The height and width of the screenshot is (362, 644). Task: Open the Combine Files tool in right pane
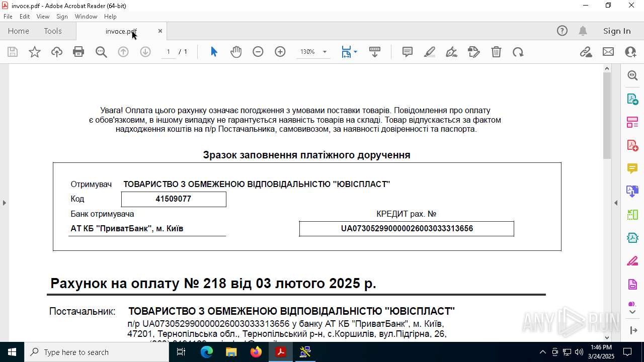[x=632, y=191]
